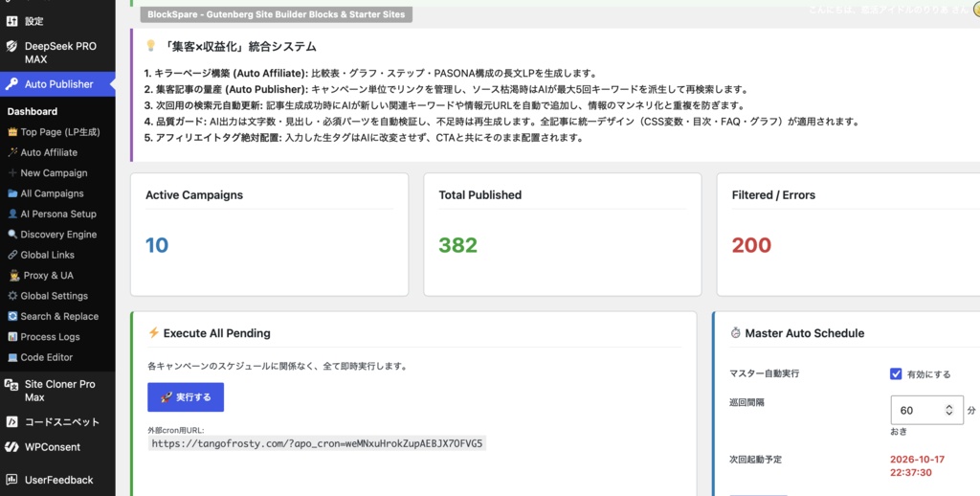Click the refresh icon beside Search & Replace
The height and width of the screenshot is (496, 980).
(12, 317)
